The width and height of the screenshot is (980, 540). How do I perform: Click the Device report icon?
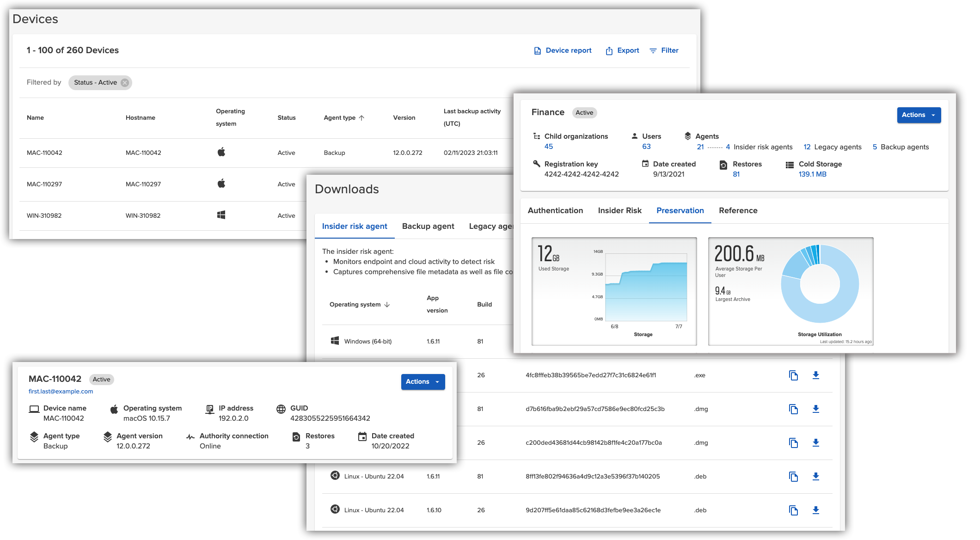pyautogui.click(x=537, y=51)
